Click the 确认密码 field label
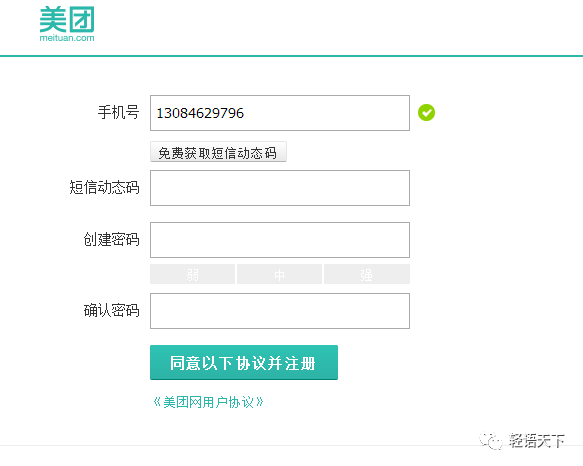 pyautogui.click(x=112, y=310)
